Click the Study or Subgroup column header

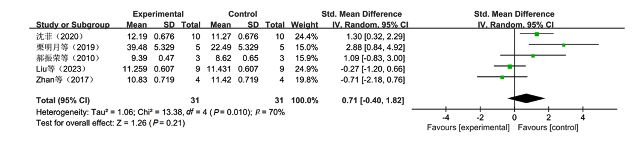[x=73, y=25]
